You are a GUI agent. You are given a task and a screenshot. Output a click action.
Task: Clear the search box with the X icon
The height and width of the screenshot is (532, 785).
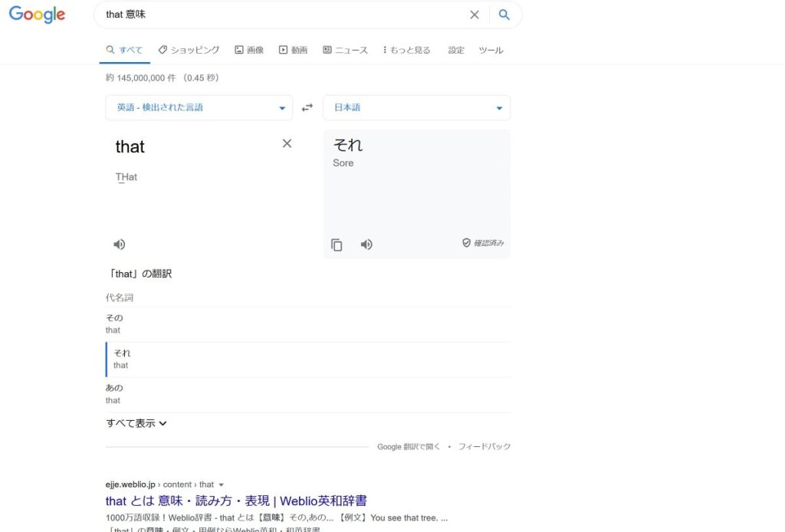click(x=474, y=15)
